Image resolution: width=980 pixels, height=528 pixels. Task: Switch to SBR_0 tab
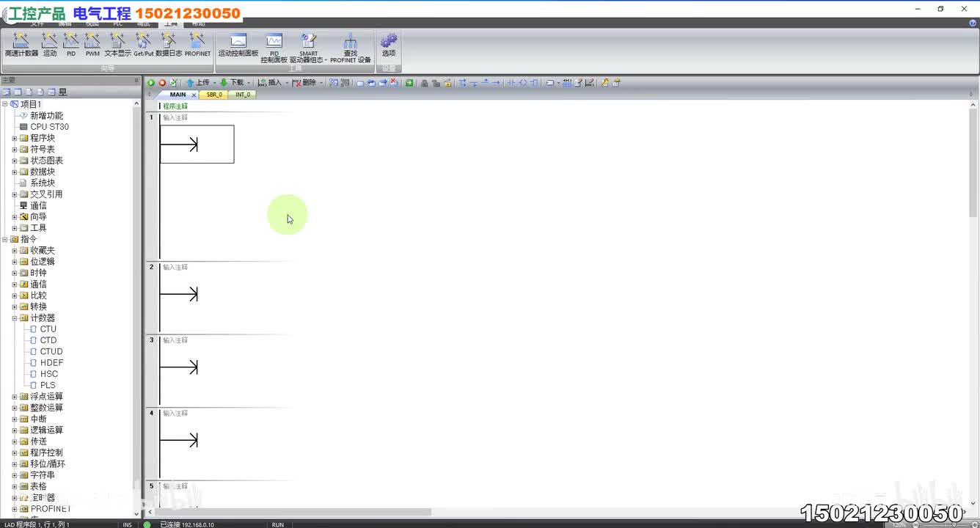point(214,95)
